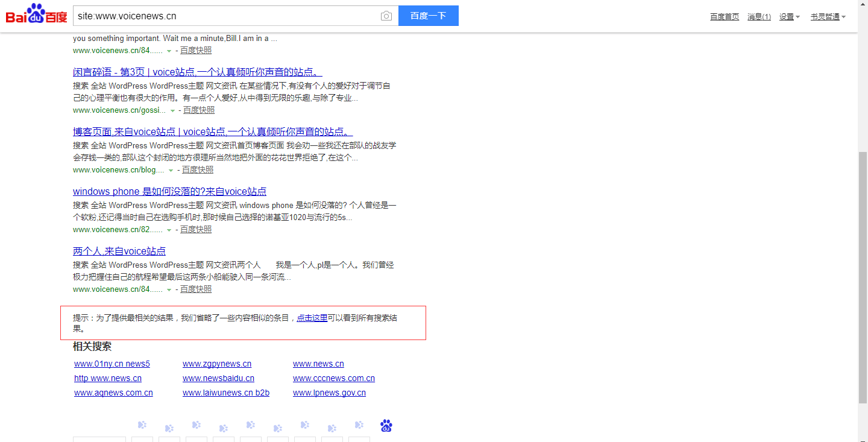This screenshot has width=868, height=442.
Task: Open 百度快照 under 'Wait me a minute' snippet
Action: 196,51
